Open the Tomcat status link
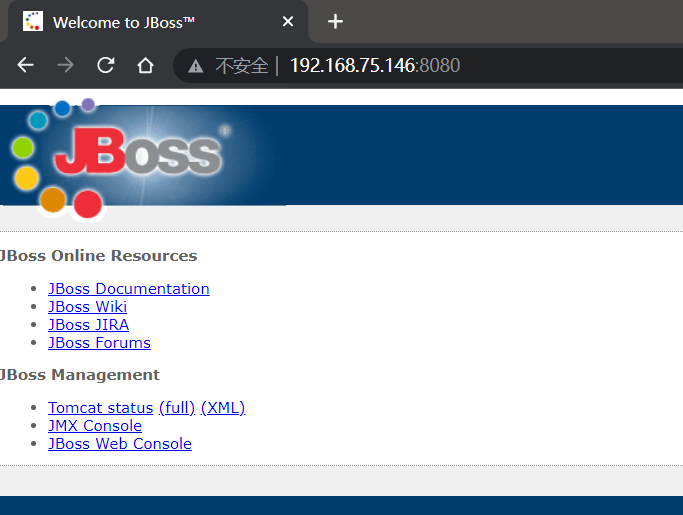 click(x=101, y=408)
